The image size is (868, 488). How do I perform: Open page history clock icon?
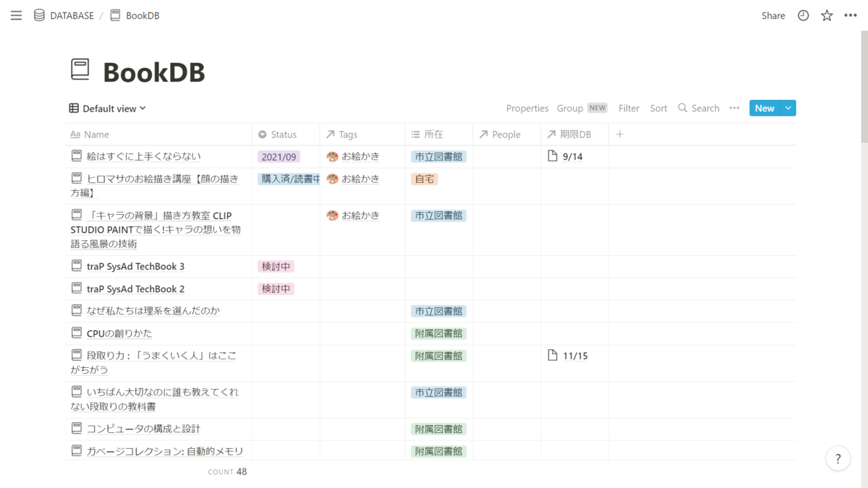803,15
